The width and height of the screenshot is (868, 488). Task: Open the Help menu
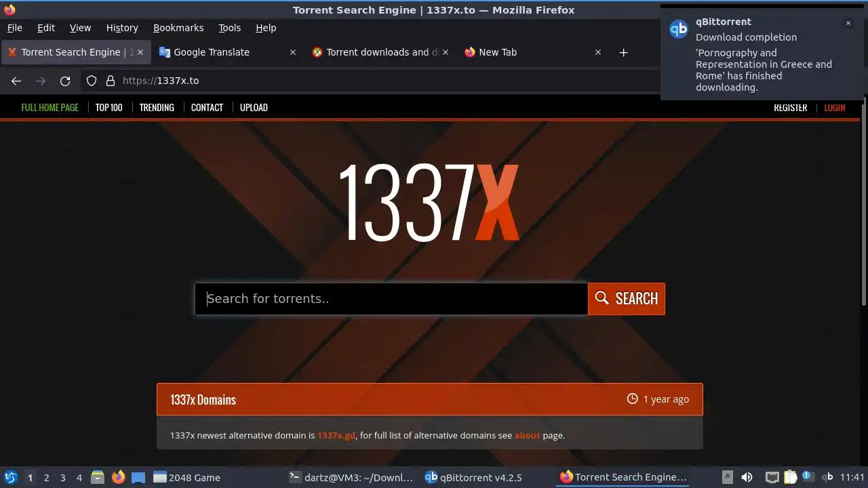click(266, 28)
